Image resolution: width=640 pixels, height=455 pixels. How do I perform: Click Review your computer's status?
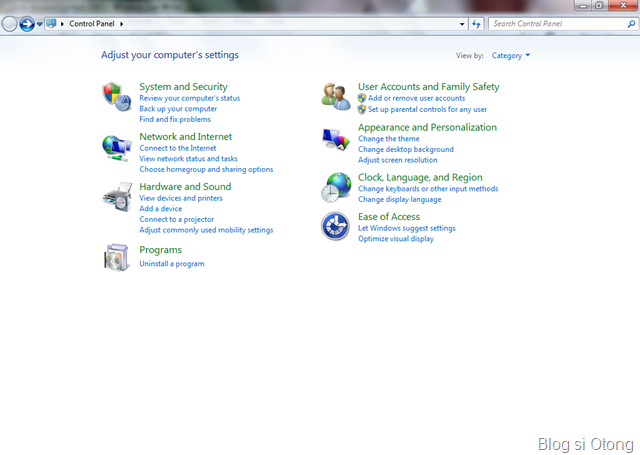click(x=189, y=98)
